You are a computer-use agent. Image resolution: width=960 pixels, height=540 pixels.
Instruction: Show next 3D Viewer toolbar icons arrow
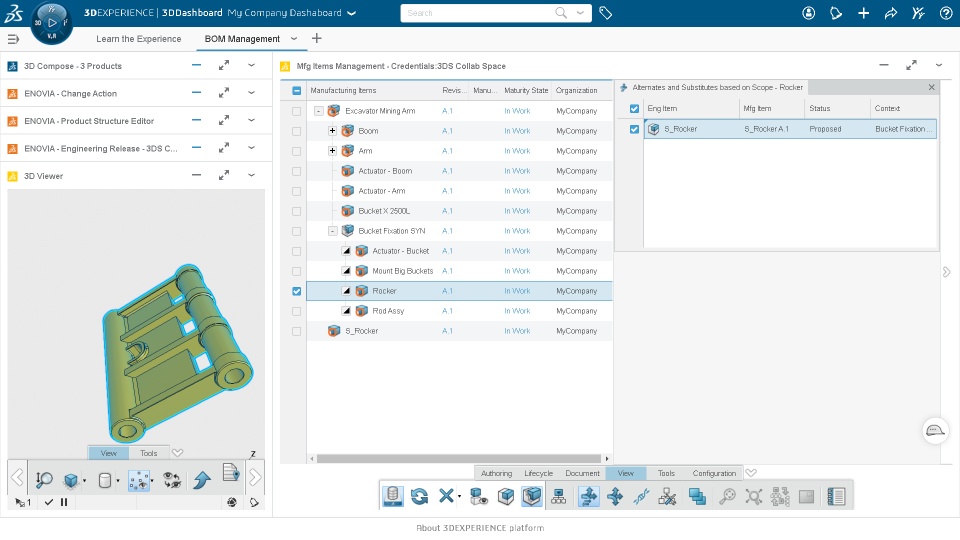(x=255, y=478)
